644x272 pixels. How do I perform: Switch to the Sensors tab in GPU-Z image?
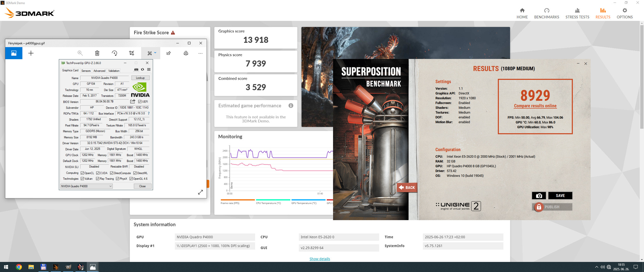[x=86, y=71]
